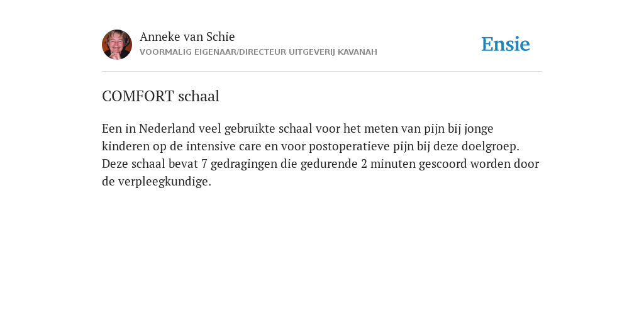Click the word 'gescoord' in the third line

[x=443, y=164]
